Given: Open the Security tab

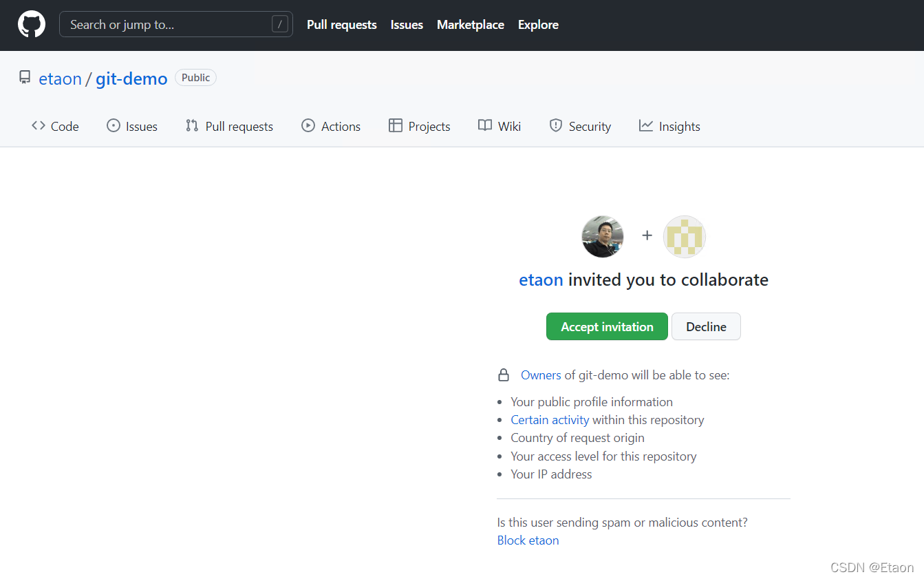Looking at the screenshot, I should [580, 126].
